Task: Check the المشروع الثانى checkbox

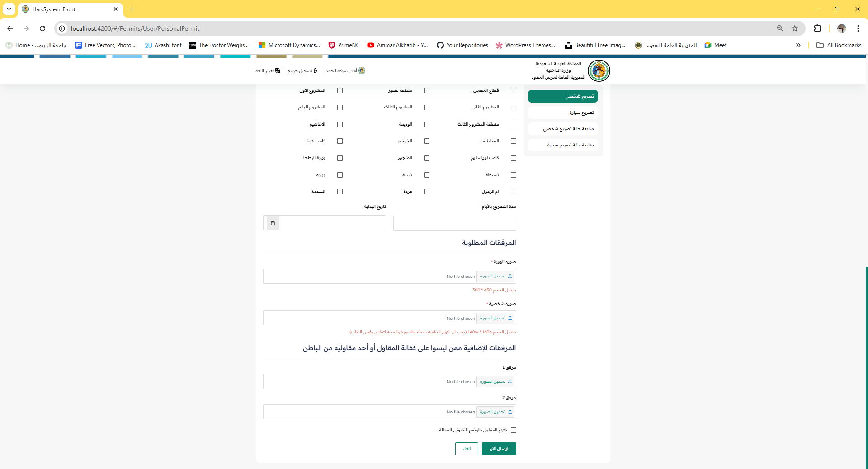Action: (514, 108)
